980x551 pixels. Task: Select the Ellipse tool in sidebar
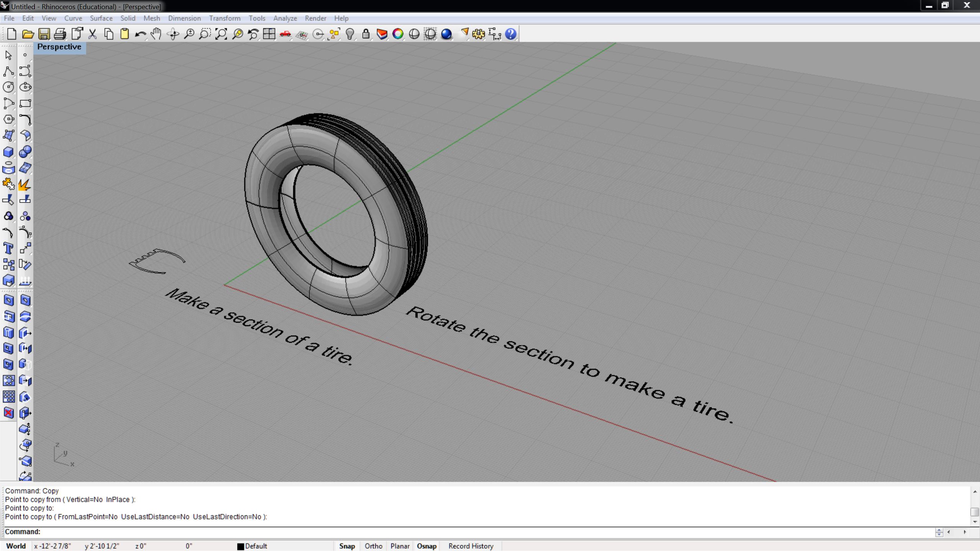25,87
